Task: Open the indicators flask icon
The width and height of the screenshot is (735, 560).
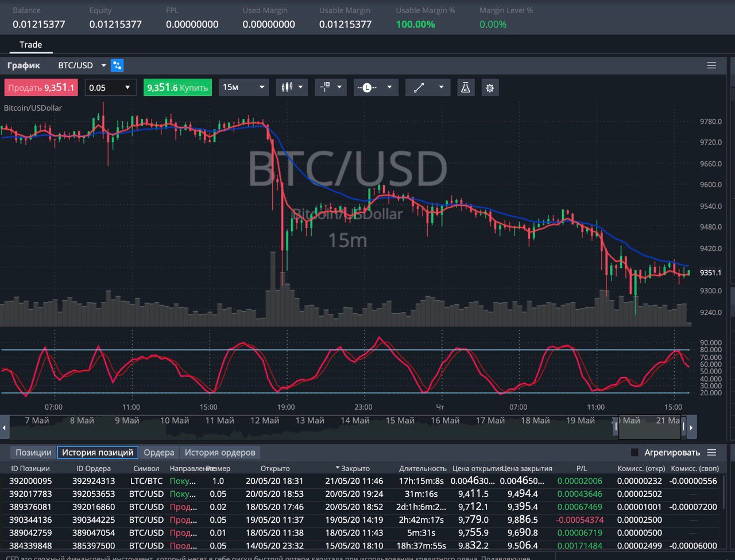Action: coord(466,87)
